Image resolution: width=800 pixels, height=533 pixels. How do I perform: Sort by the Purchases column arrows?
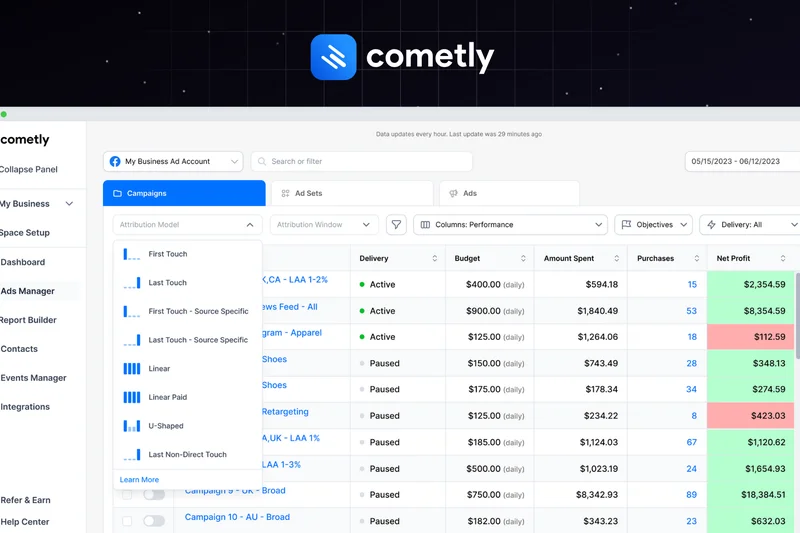click(x=696, y=258)
